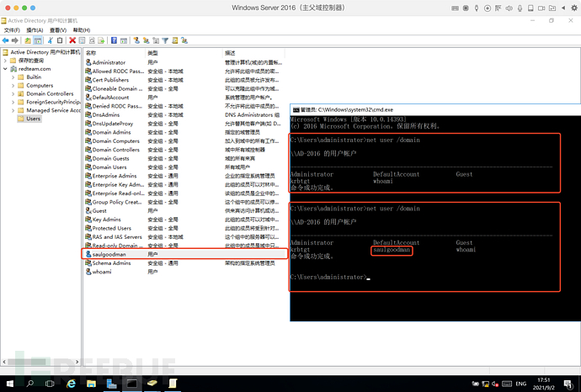Open File Explorer from taskbar

[x=91, y=384]
